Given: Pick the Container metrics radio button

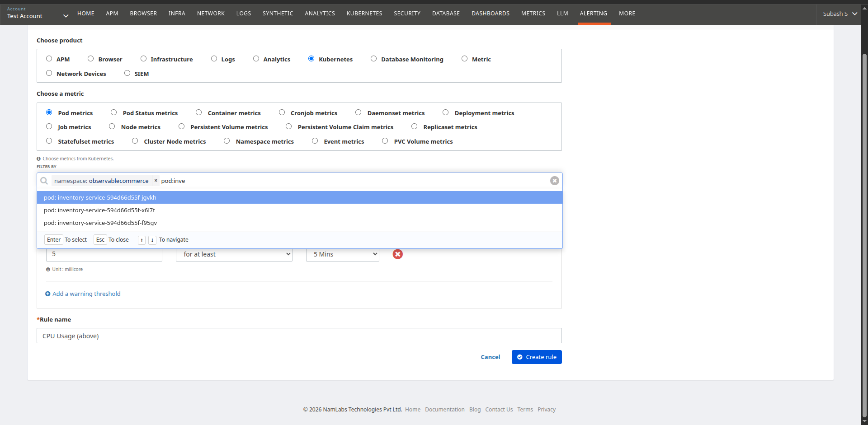Looking at the screenshot, I should click(198, 112).
